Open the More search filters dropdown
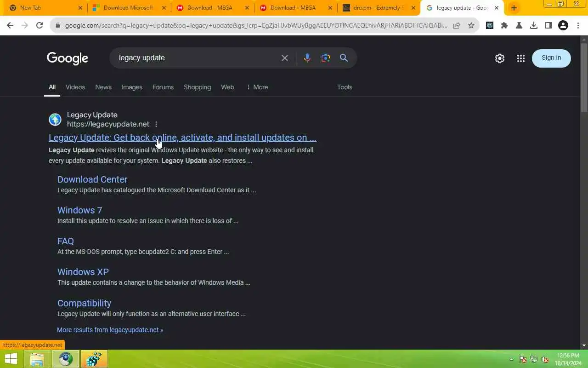The width and height of the screenshot is (588, 368). point(257,87)
